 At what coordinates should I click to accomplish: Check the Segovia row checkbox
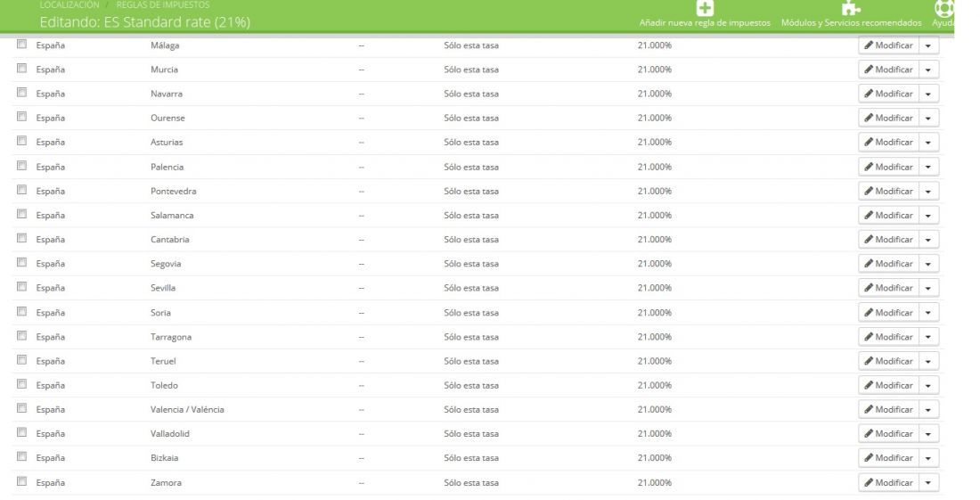tap(22, 263)
